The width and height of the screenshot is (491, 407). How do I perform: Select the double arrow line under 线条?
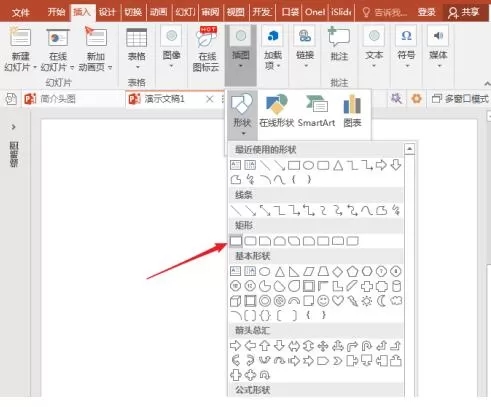[265, 210]
